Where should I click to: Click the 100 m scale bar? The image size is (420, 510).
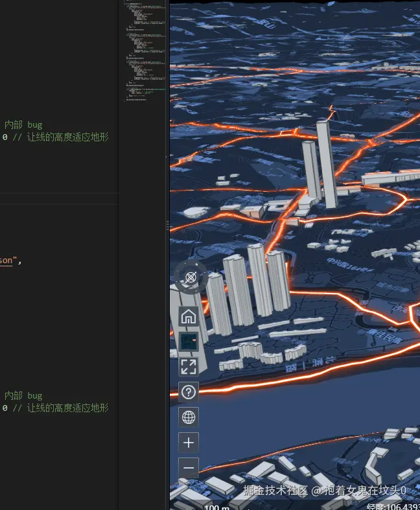[218, 507]
